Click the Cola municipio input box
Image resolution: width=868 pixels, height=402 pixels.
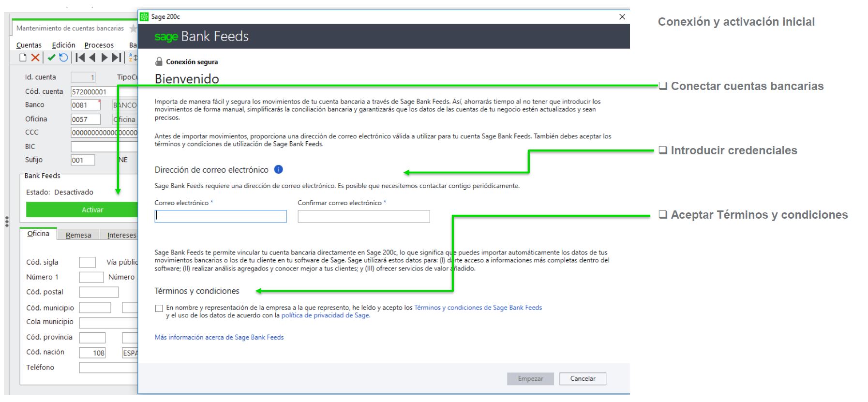click(108, 323)
